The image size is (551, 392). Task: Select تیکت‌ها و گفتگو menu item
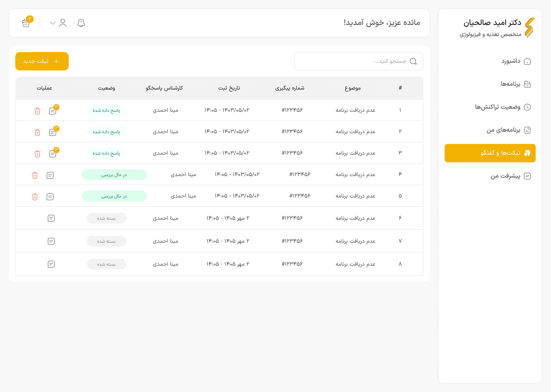490,153
